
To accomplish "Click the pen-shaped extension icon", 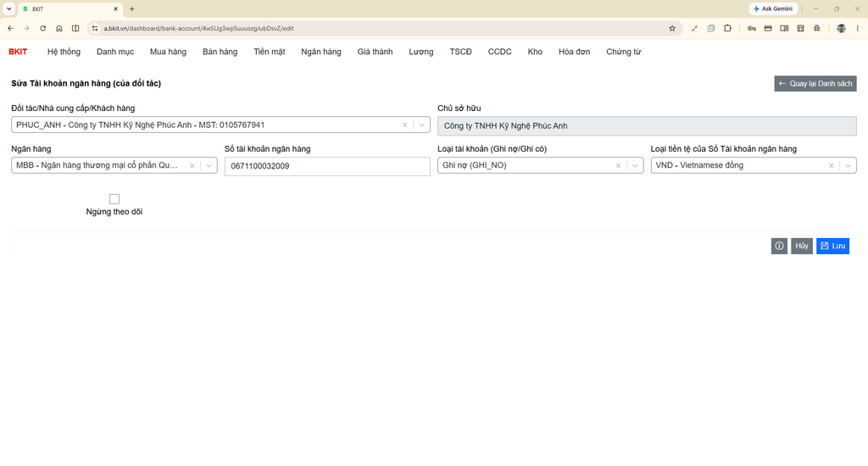I will [x=695, y=28].
